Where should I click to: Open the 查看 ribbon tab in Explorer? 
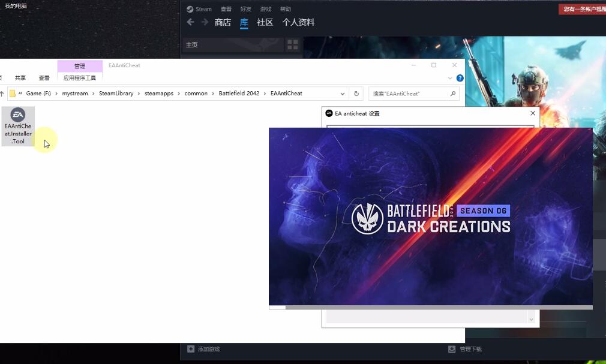click(44, 78)
